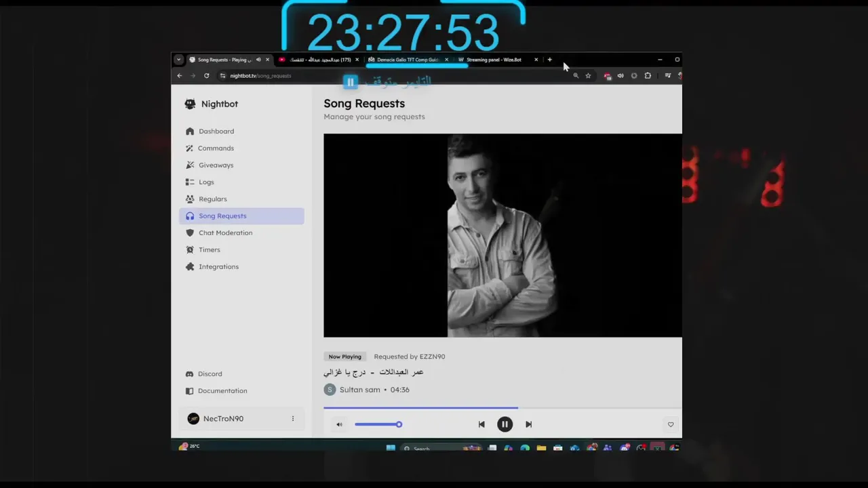868x488 pixels.
Task: Open browser media control button
Action: click(667, 75)
